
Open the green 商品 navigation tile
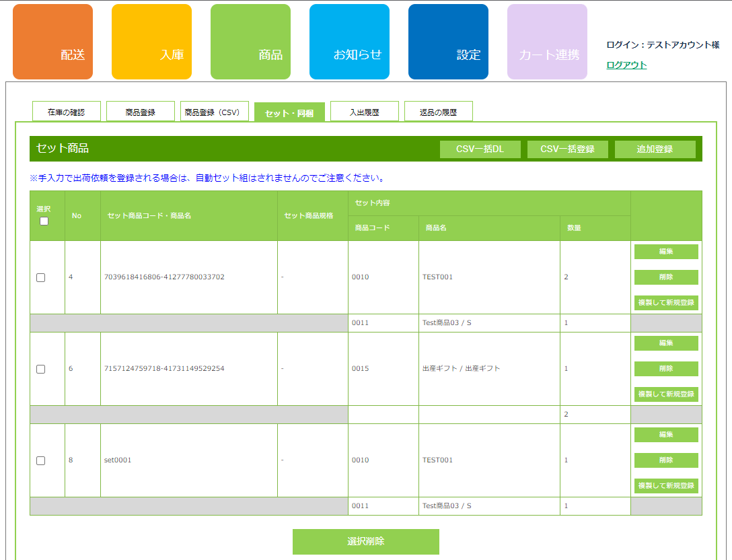[x=250, y=42]
